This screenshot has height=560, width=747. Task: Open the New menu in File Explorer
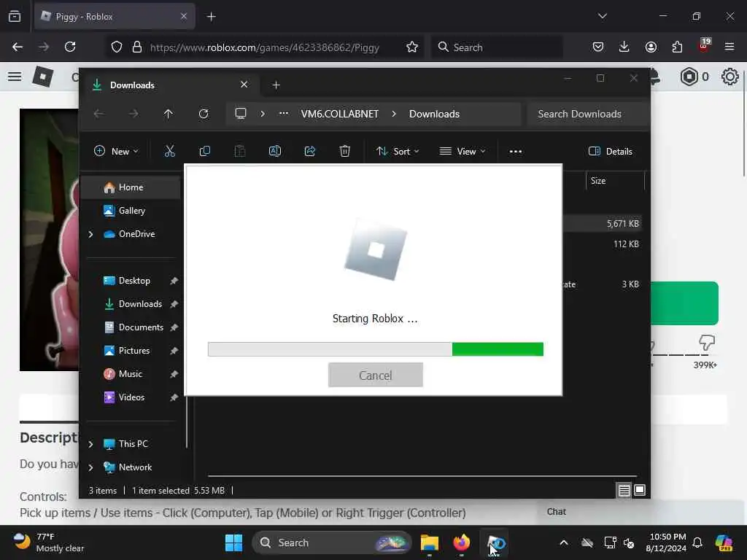[116, 152]
